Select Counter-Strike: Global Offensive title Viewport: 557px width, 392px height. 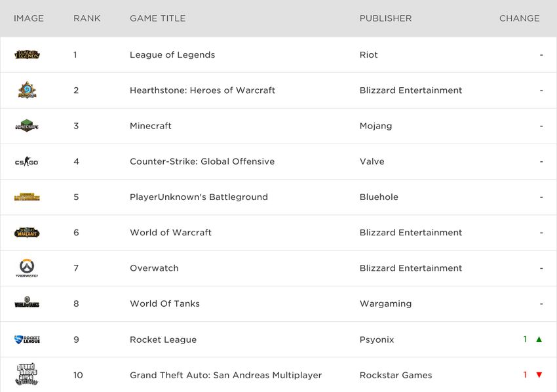pos(202,161)
